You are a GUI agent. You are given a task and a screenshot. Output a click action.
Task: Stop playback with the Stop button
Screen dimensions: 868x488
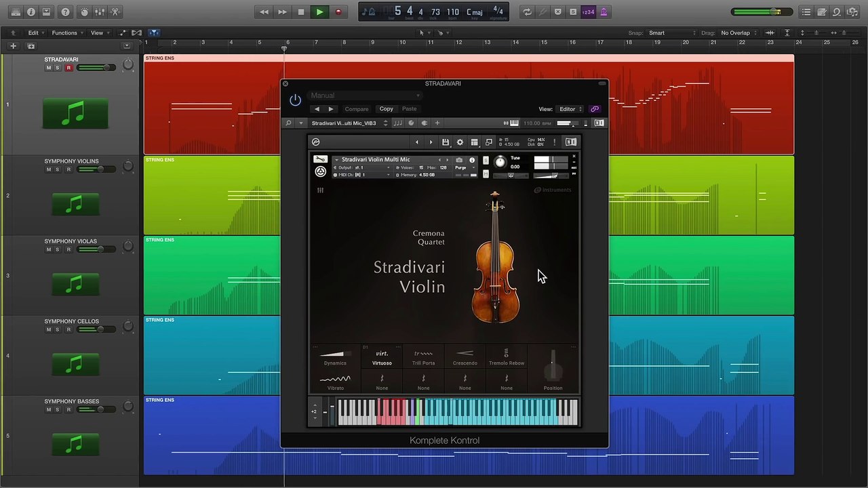click(x=301, y=12)
